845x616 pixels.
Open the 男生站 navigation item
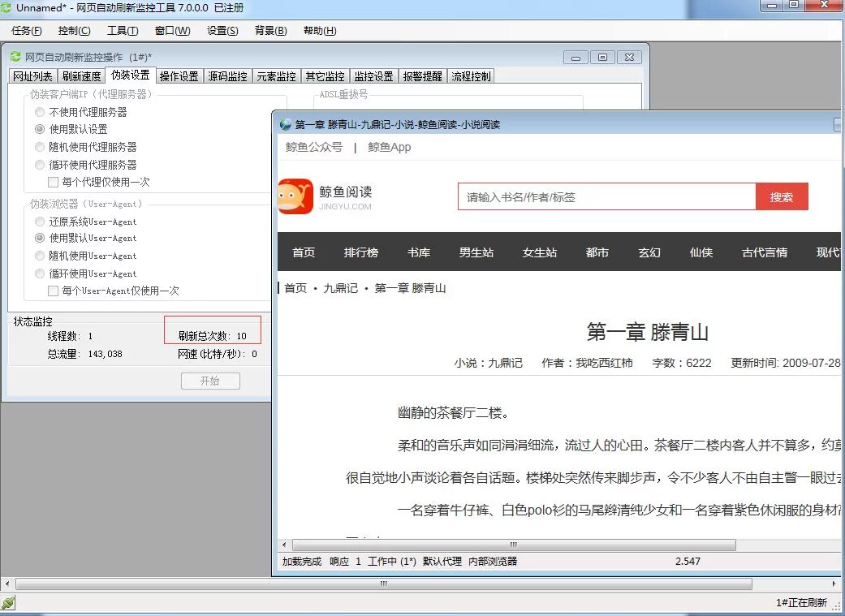point(476,252)
